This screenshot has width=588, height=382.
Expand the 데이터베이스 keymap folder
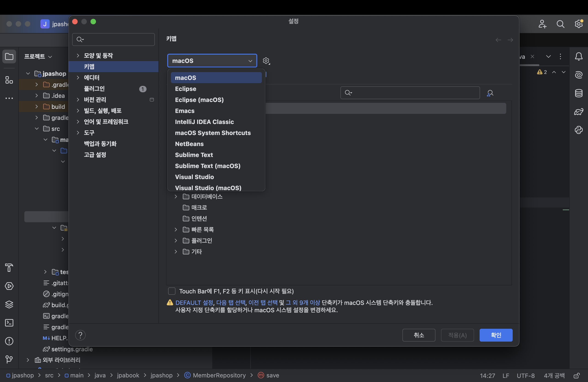pyautogui.click(x=176, y=197)
